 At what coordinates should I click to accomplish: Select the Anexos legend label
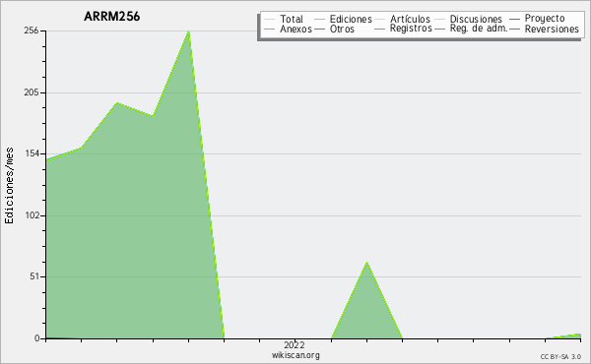pyautogui.click(x=295, y=29)
